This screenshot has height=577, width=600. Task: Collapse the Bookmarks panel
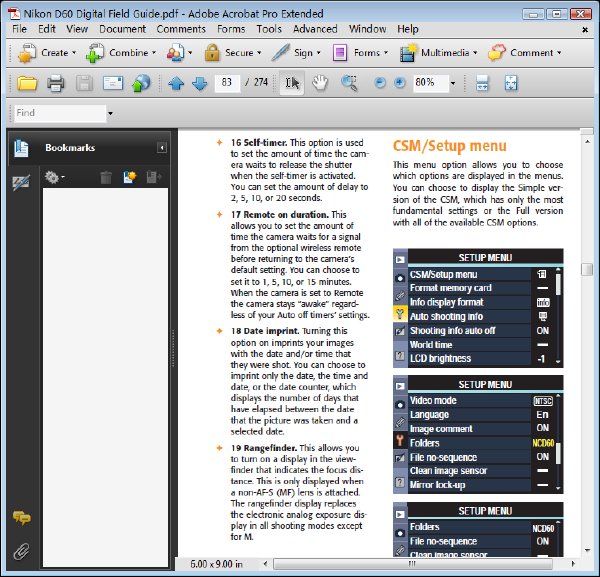tap(162, 148)
